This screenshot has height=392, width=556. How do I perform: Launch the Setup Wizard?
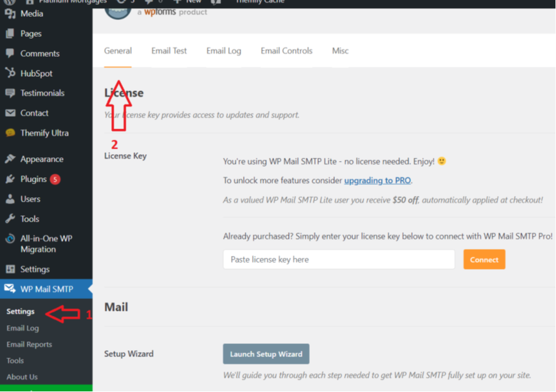pos(266,354)
